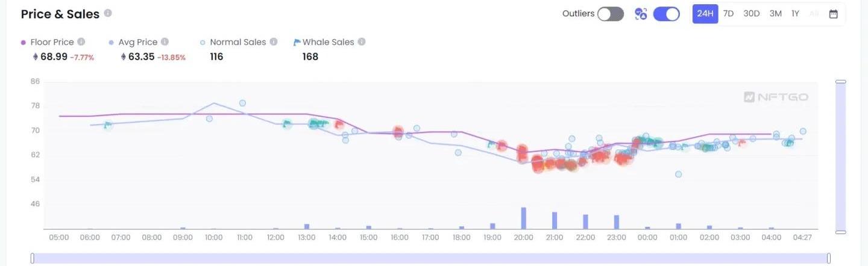Click the horizontal time range slider bar
This screenshot has height=266, width=868.
[430, 258]
